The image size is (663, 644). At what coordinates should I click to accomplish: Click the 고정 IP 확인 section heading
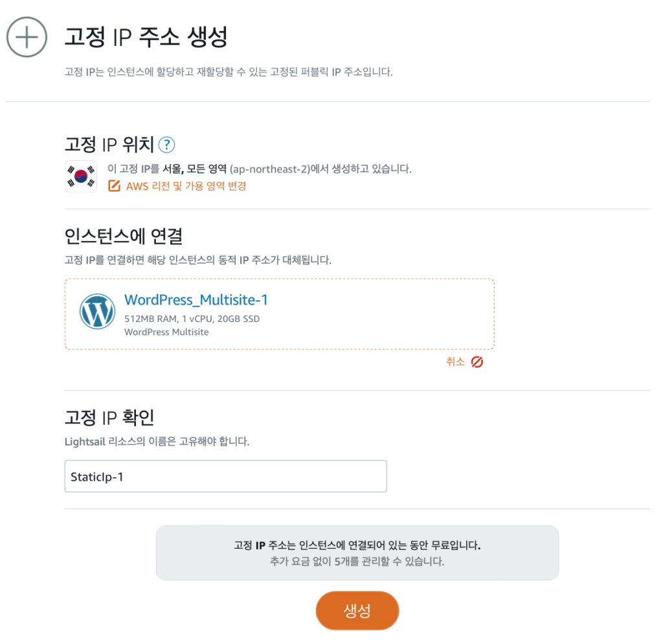(x=109, y=418)
